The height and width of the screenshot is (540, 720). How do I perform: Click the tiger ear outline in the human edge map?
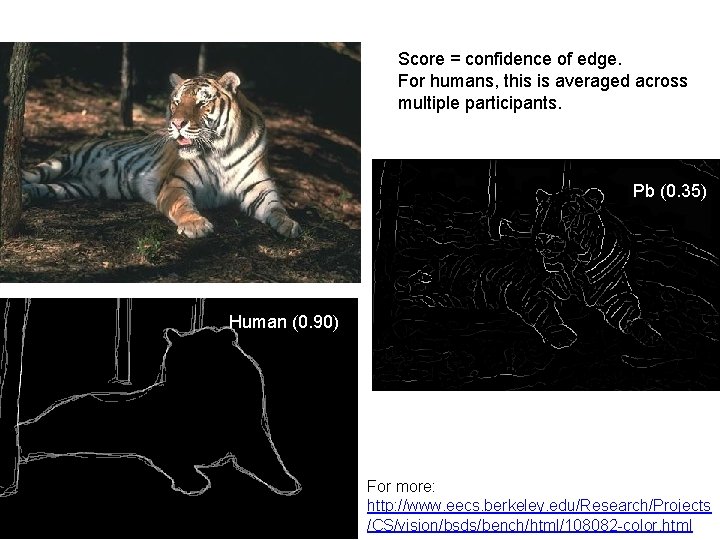174,336
